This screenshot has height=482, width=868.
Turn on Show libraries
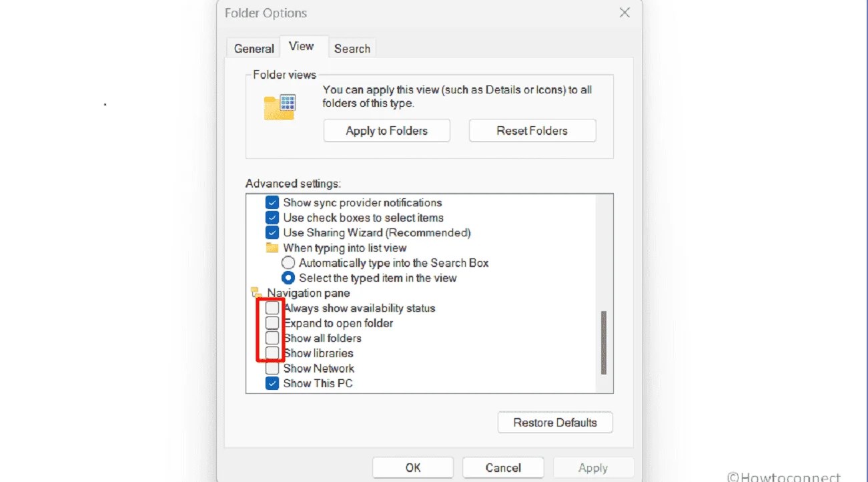pos(272,352)
